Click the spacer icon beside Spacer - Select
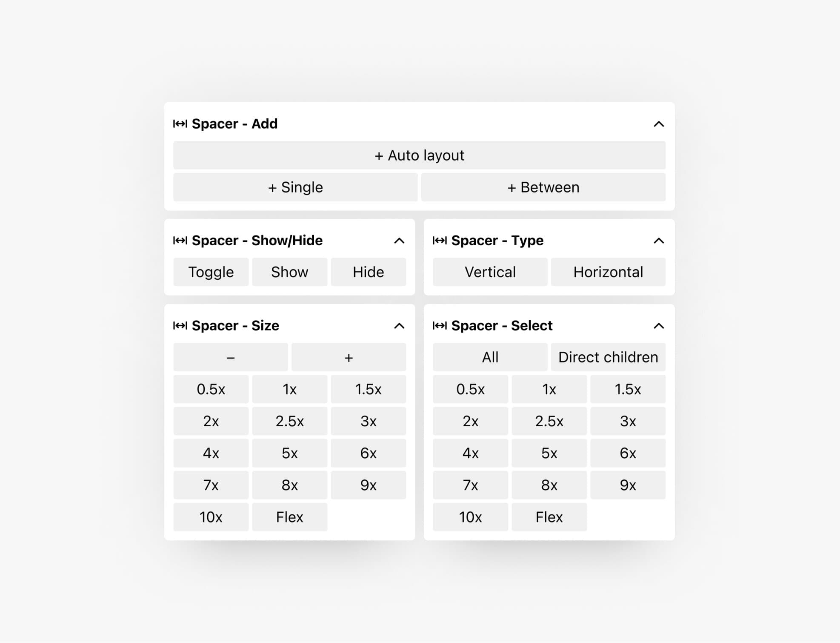The width and height of the screenshot is (840, 643). (440, 326)
